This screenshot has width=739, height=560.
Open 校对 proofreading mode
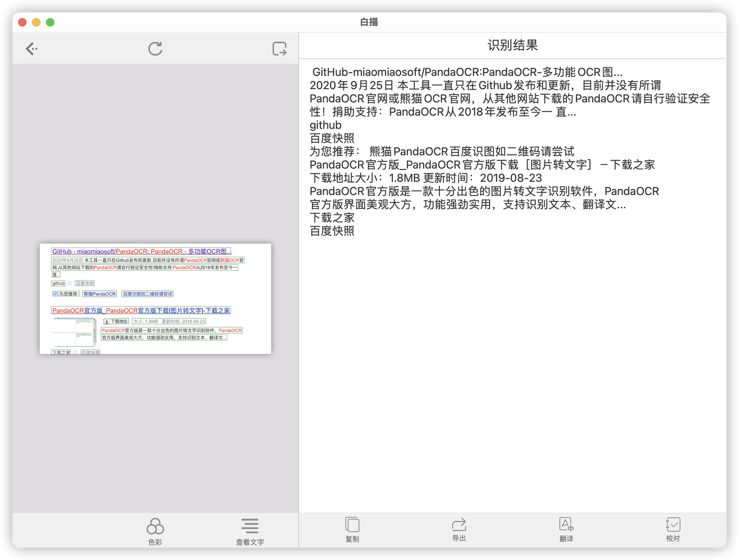[673, 530]
